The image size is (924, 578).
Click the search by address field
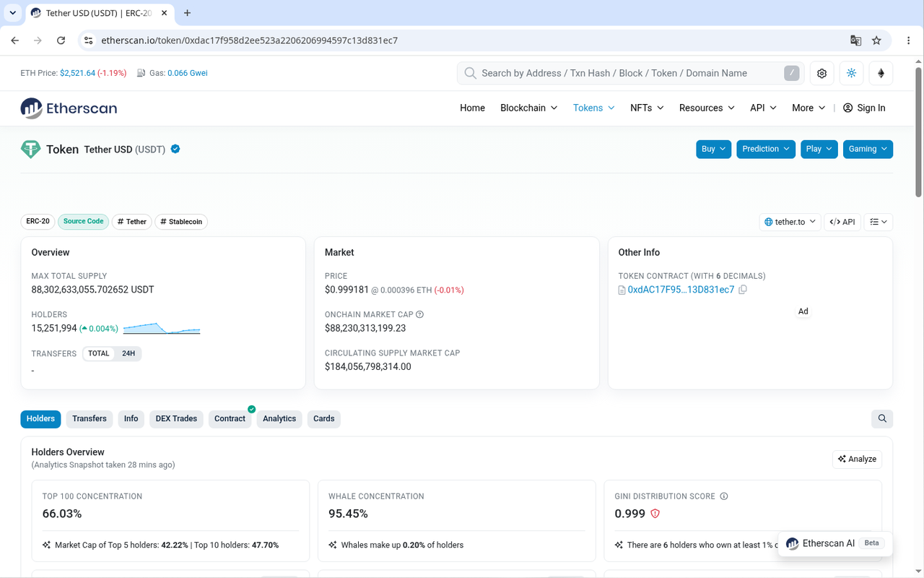pos(630,73)
